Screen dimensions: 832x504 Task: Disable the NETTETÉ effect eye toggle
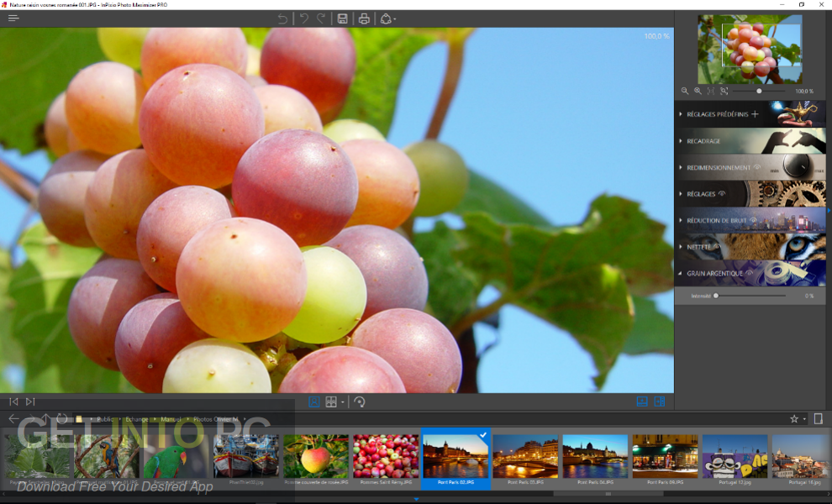click(x=718, y=245)
